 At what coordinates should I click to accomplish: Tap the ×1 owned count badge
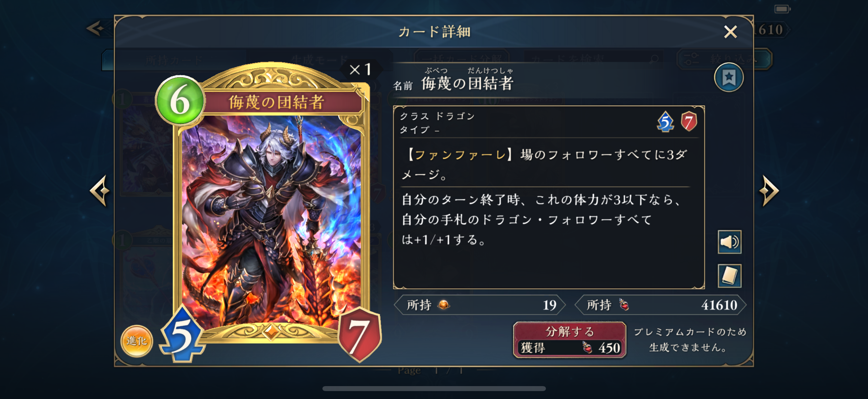tap(360, 70)
